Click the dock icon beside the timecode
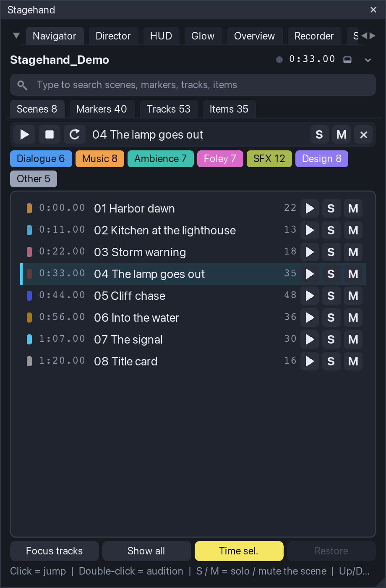 pyautogui.click(x=347, y=60)
